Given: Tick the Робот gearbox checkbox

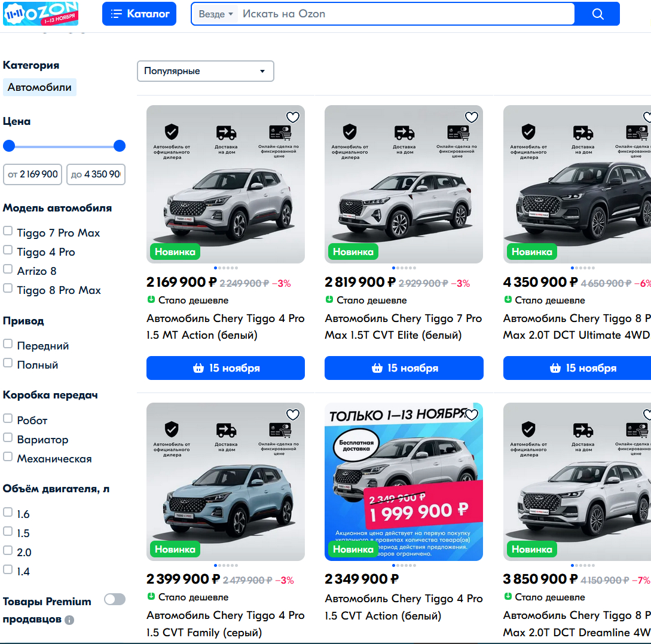Looking at the screenshot, I should [x=8, y=419].
